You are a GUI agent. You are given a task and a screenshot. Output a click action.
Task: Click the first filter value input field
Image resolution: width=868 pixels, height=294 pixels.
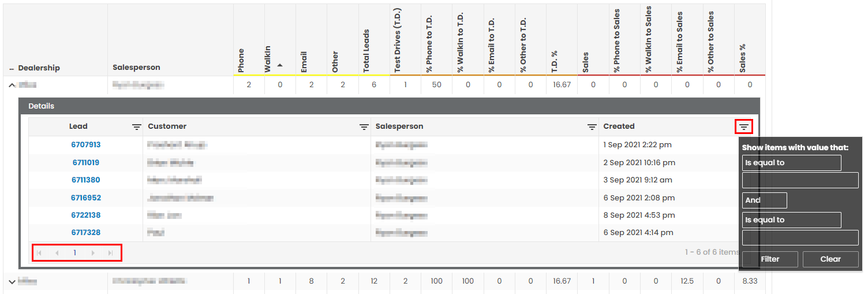800,181
